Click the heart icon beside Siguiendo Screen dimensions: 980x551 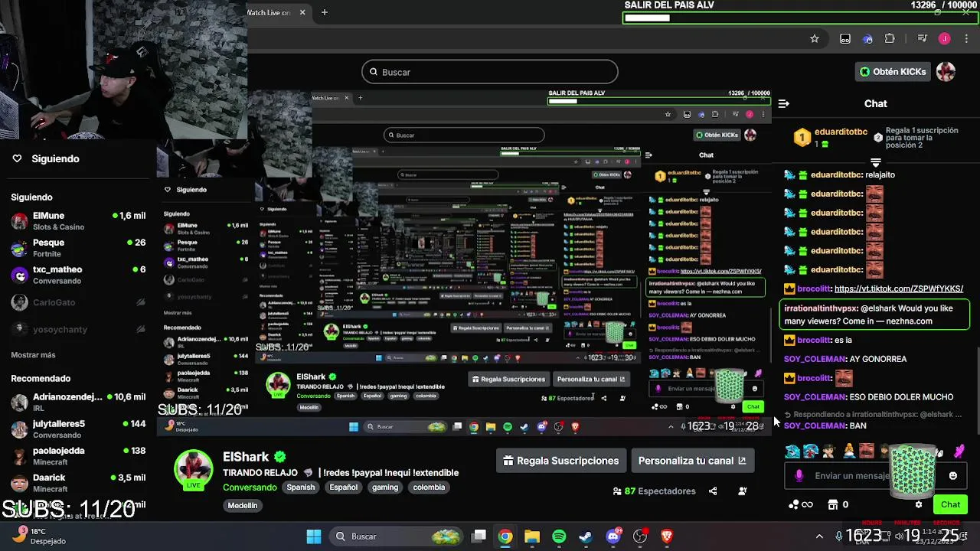pos(17,158)
